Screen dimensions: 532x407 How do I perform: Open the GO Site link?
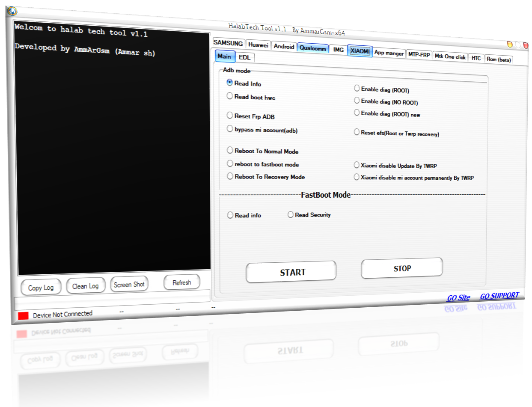click(x=458, y=298)
